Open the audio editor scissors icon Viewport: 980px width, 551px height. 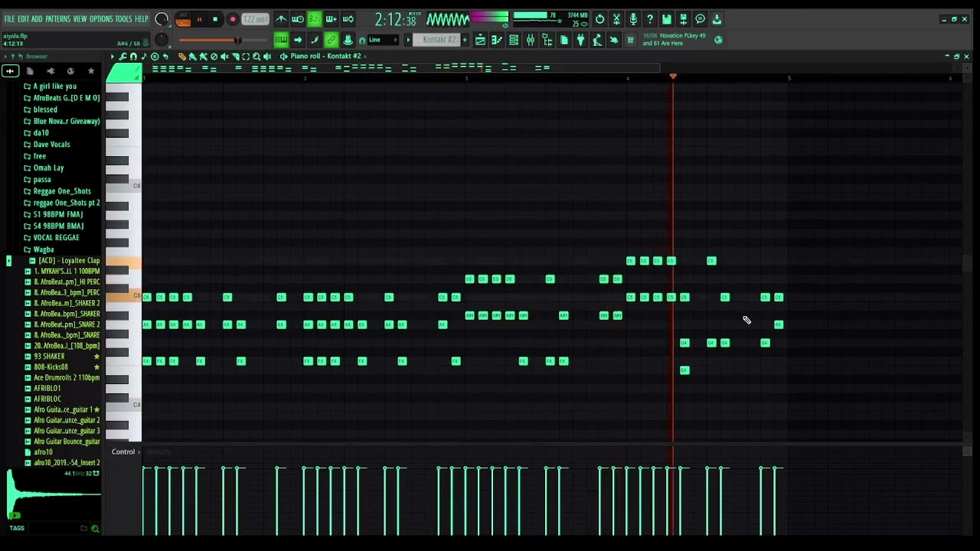[x=616, y=19]
